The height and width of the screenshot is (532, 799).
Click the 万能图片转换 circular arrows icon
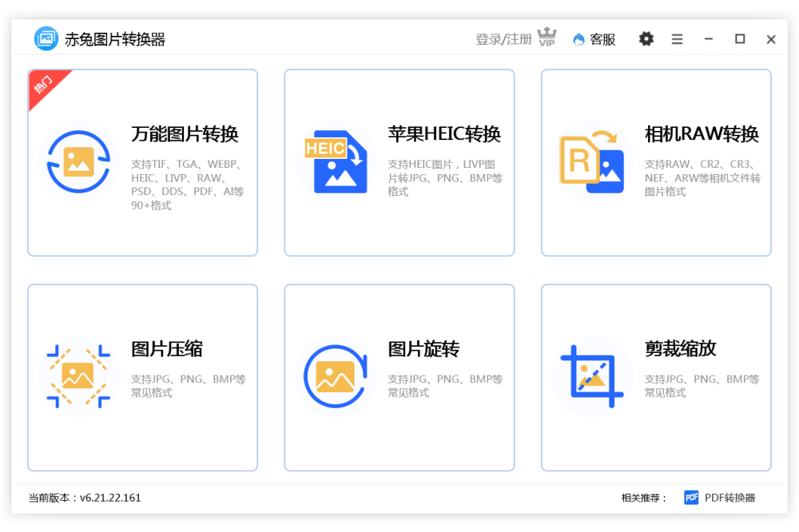pos(78,162)
